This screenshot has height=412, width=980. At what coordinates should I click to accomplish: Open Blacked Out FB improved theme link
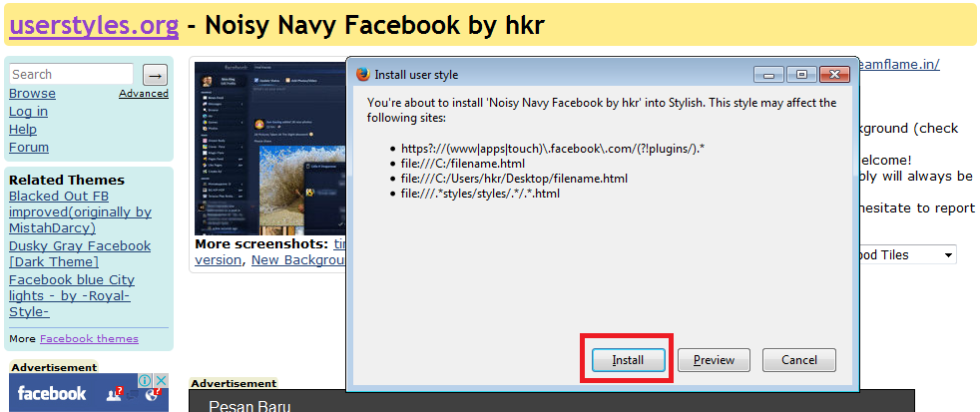tap(80, 211)
